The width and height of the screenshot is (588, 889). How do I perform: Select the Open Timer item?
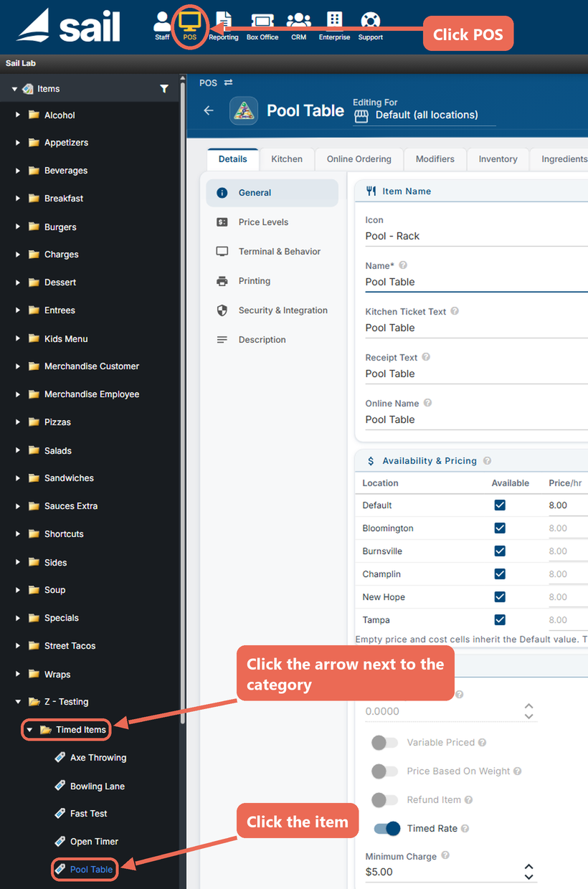click(94, 842)
